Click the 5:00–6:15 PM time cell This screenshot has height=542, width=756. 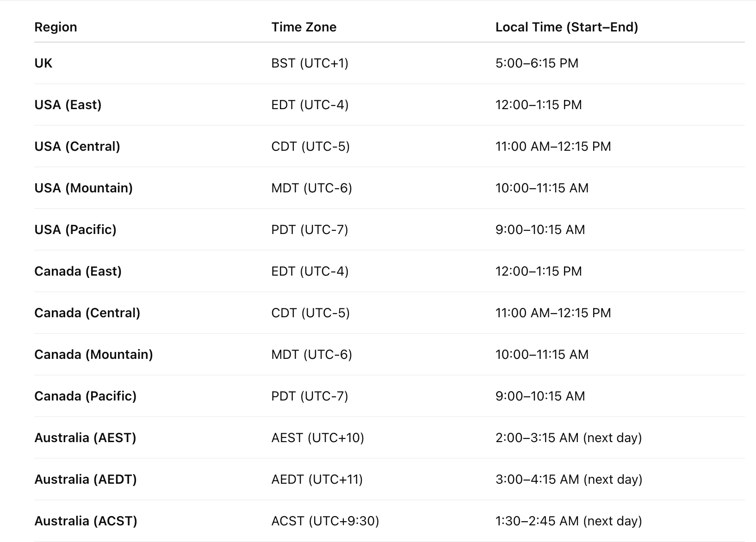(537, 63)
